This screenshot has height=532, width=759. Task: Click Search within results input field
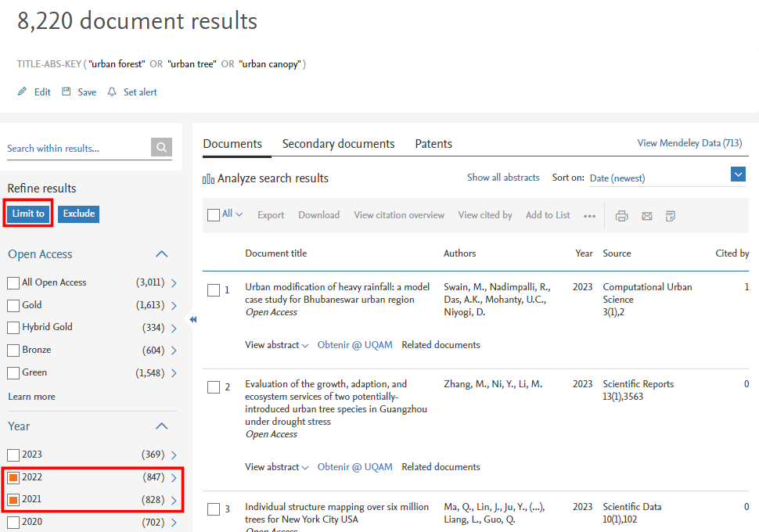[77, 149]
